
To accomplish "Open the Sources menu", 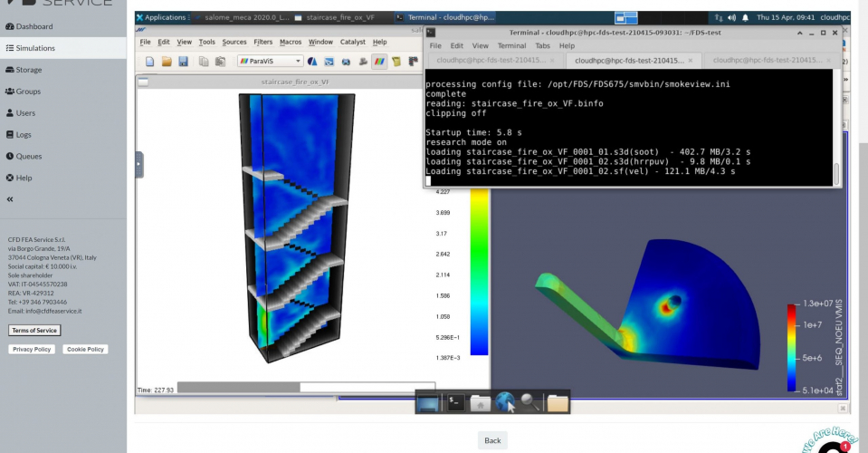I will click(x=234, y=42).
